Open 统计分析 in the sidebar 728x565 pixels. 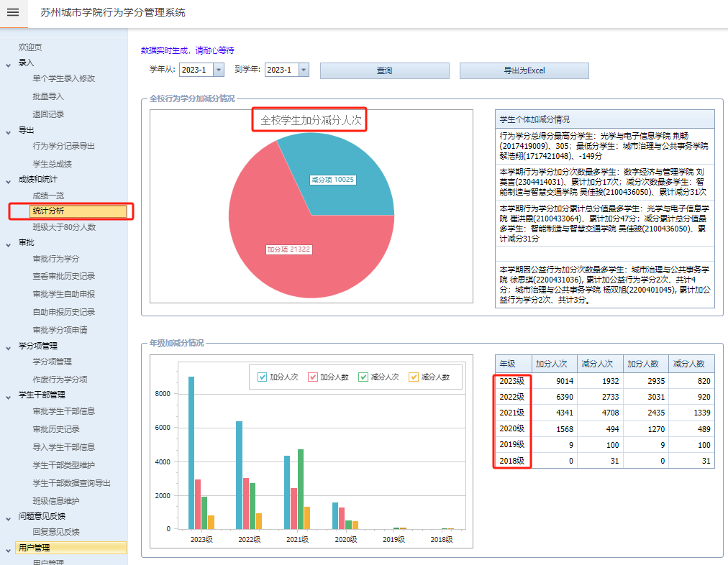(49, 211)
